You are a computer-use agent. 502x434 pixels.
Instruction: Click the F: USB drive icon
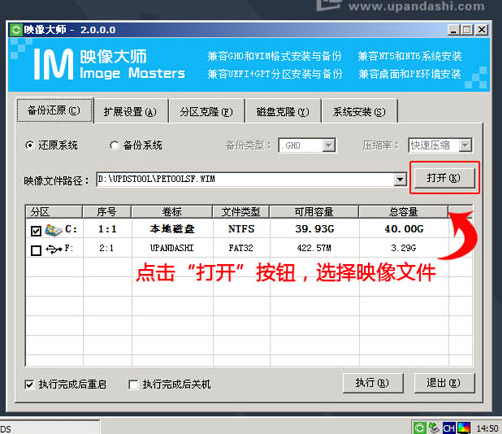coord(54,249)
